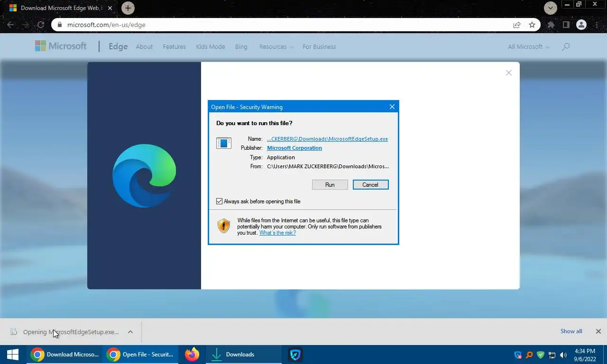The width and height of the screenshot is (607, 364).
Task: Open the What's the risk? link
Action: coord(277,233)
